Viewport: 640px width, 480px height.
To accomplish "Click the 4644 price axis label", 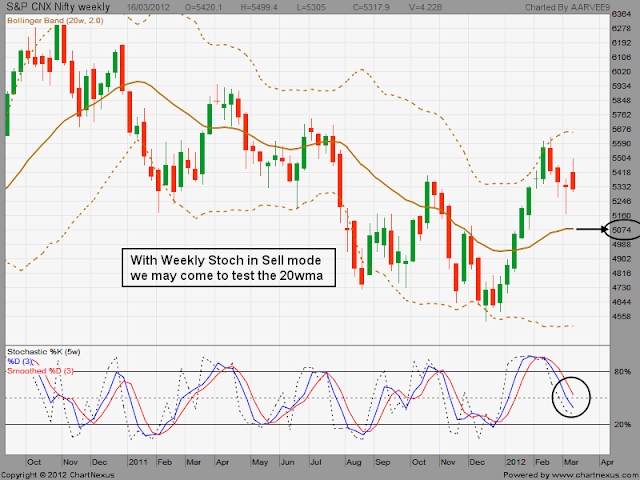I will (x=621, y=302).
